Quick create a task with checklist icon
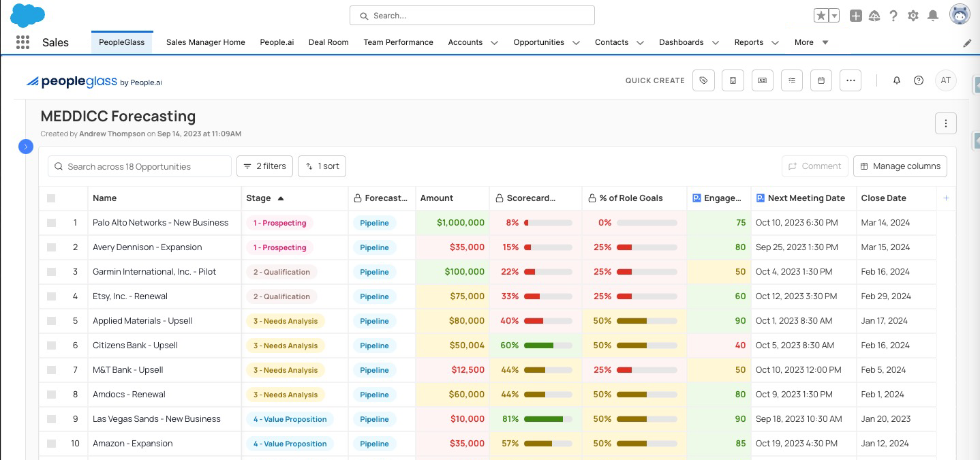This screenshot has width=980, height=460. pos(792,80)
